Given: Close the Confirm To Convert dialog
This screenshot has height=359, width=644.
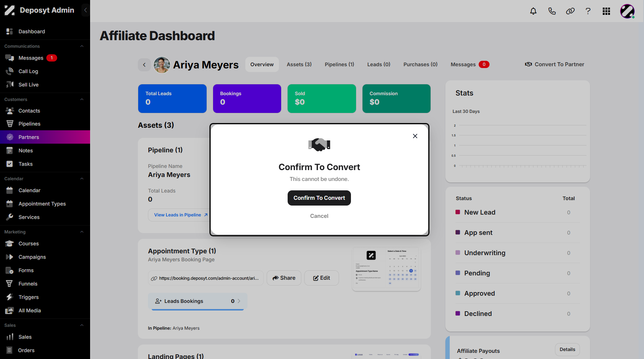Looking at the screenshot, I should tap(415, 136).
